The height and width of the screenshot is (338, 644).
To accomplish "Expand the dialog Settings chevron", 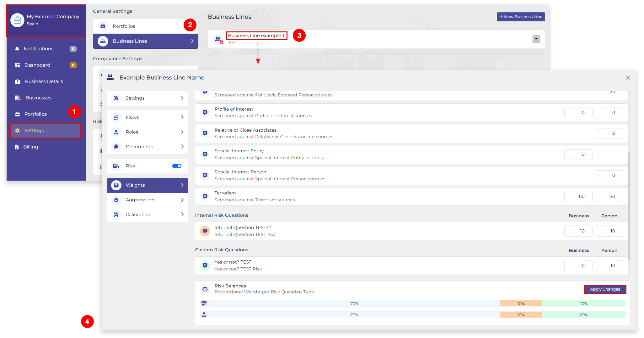I will 182,98.
